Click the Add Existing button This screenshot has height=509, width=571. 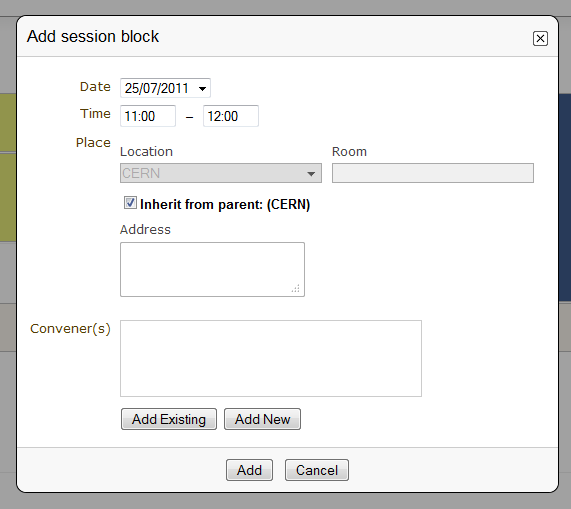pyautogui.click(x=169, y=419)
